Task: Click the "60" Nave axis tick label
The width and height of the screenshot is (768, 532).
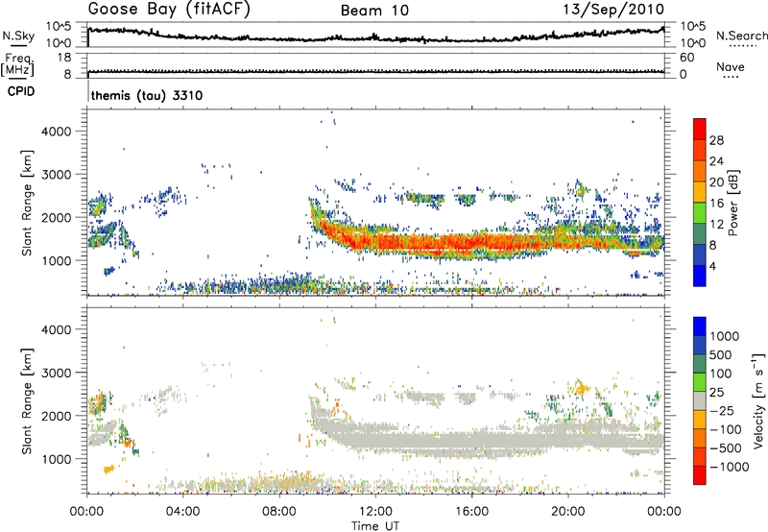Action: (x=686, y=58)
